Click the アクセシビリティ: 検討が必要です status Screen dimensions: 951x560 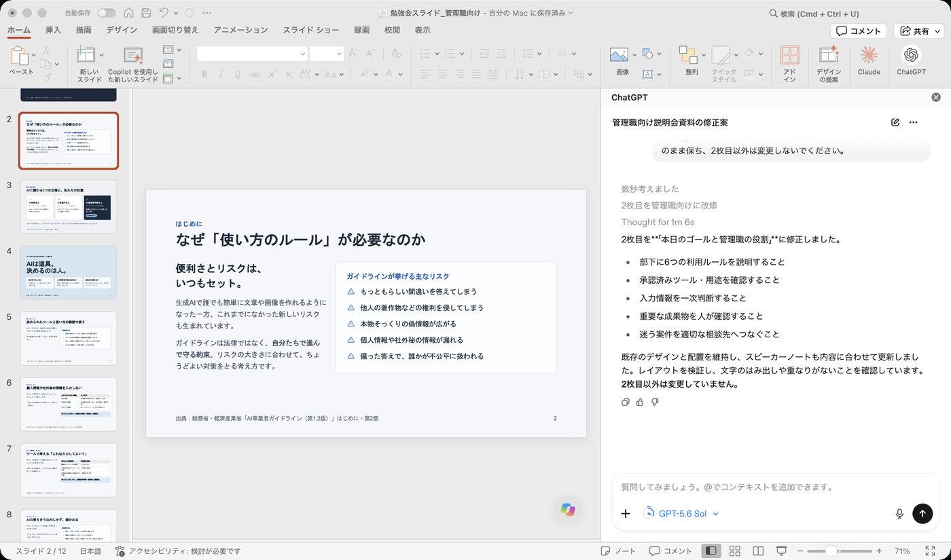177,551
